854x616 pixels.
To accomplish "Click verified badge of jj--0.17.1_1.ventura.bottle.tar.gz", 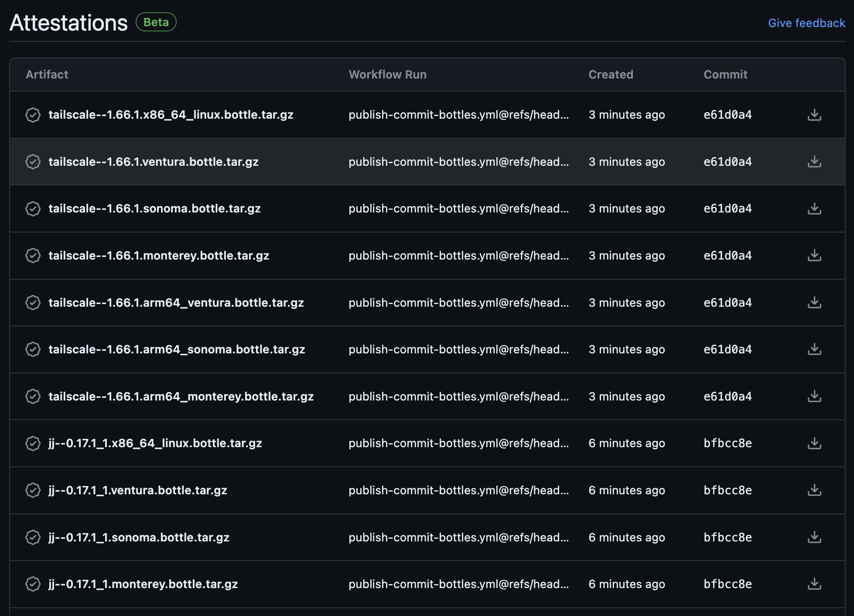I will [33, 490].
